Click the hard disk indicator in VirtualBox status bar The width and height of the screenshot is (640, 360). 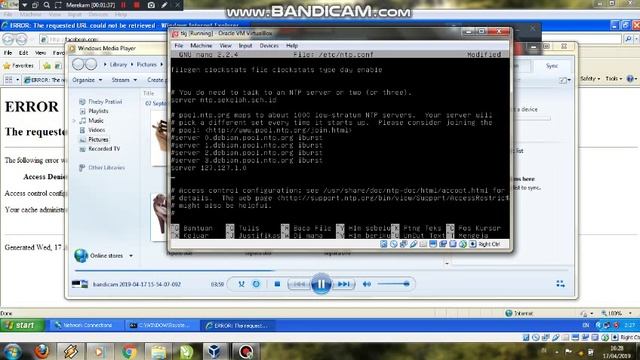tap(384, 244)
